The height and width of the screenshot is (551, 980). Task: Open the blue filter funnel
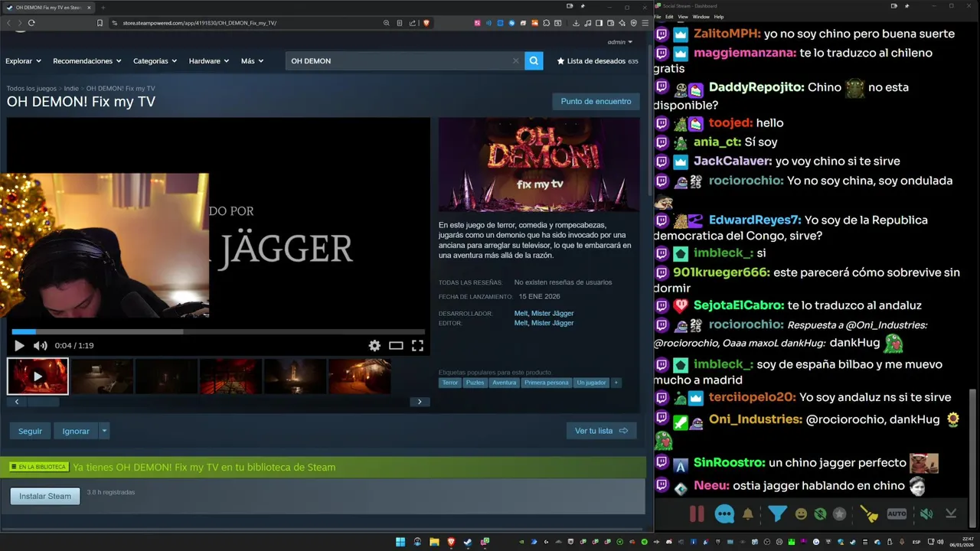point(777,514)
